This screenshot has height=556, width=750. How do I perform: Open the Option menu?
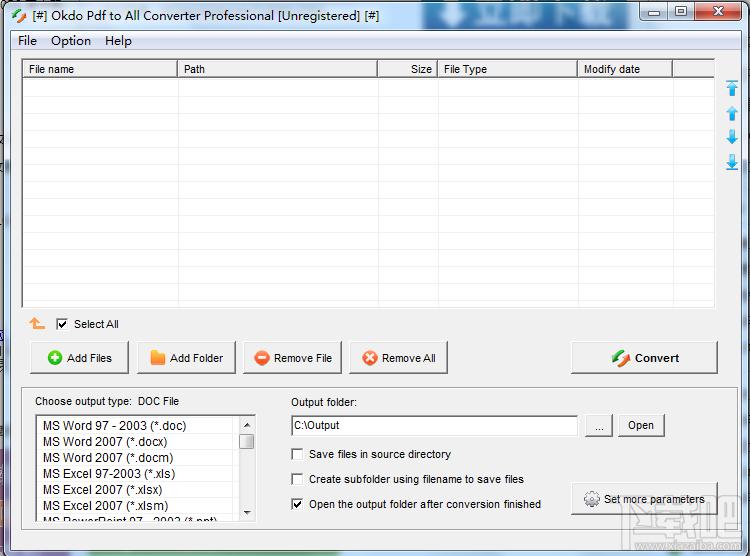pos(71,41)
